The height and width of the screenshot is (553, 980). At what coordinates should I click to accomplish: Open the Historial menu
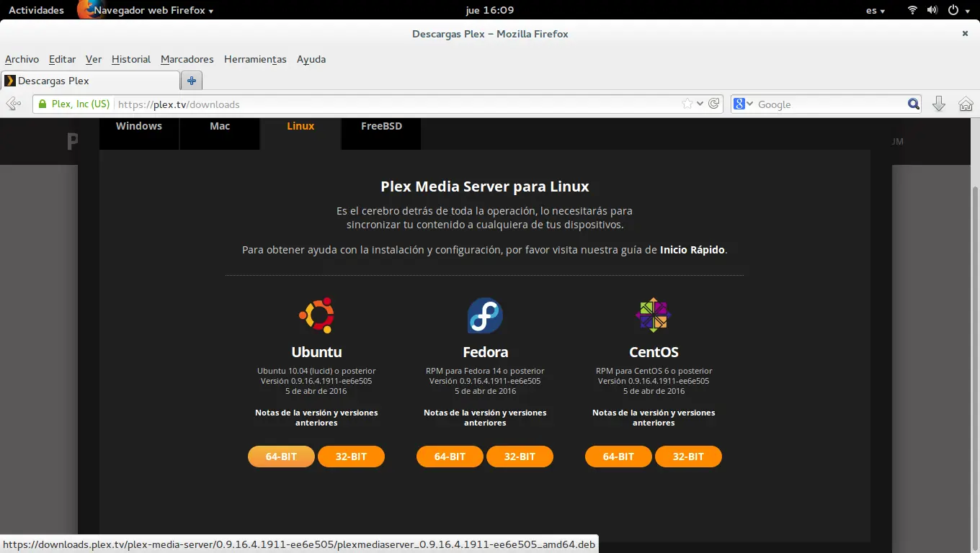point(131,59)
